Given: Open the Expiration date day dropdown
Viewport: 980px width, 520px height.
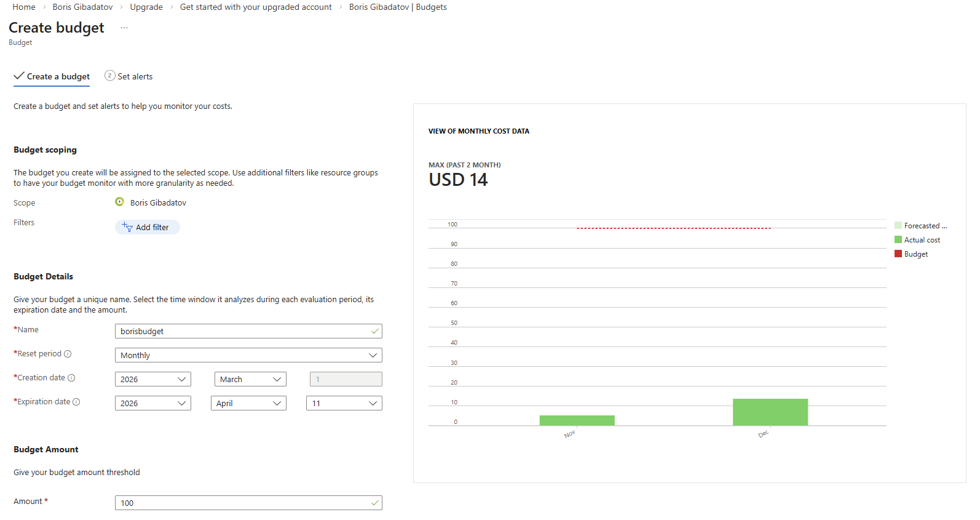Looking at the screenshot, I should [x=344, y=403].
